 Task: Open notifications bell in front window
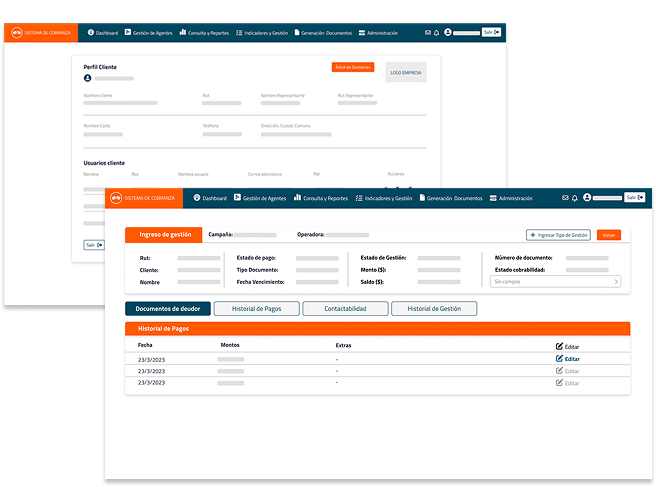pyautogui.click(x=575, y=198)
